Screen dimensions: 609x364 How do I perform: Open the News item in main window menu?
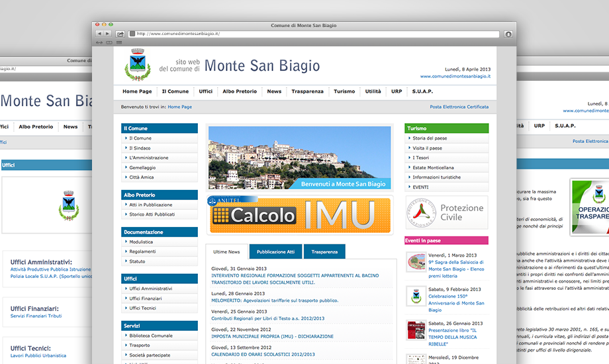[274, 91]
